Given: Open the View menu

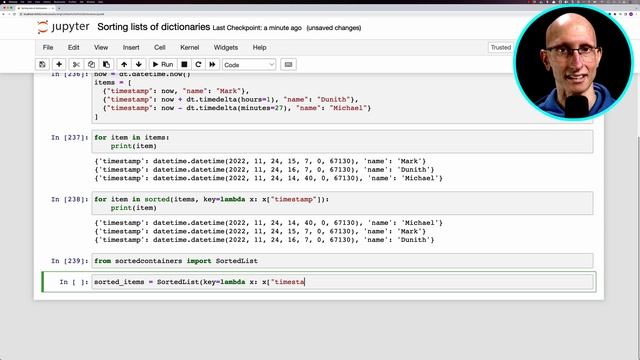Looking at the screenshot, I should point(101,47).
